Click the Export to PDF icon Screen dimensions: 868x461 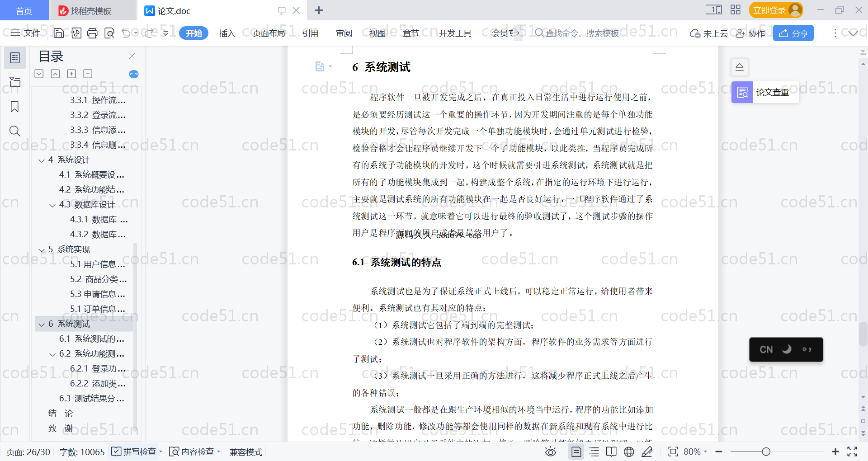click(76, 33)
